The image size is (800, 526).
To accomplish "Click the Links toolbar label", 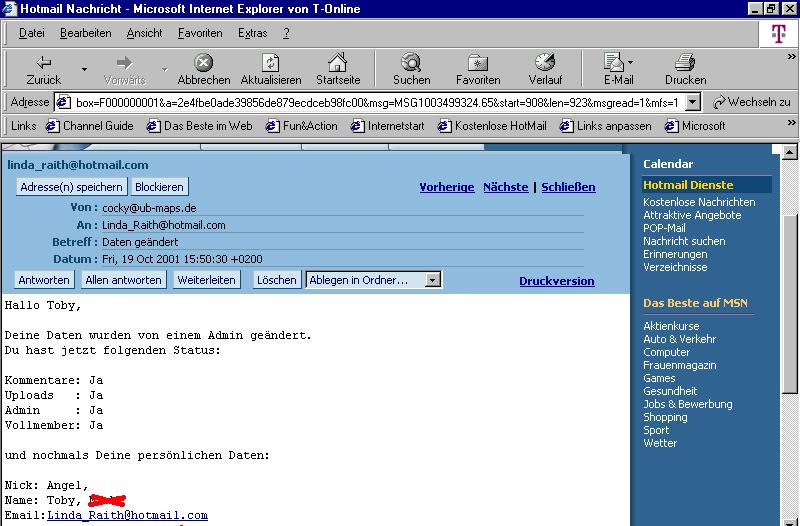I will [23, 126].
